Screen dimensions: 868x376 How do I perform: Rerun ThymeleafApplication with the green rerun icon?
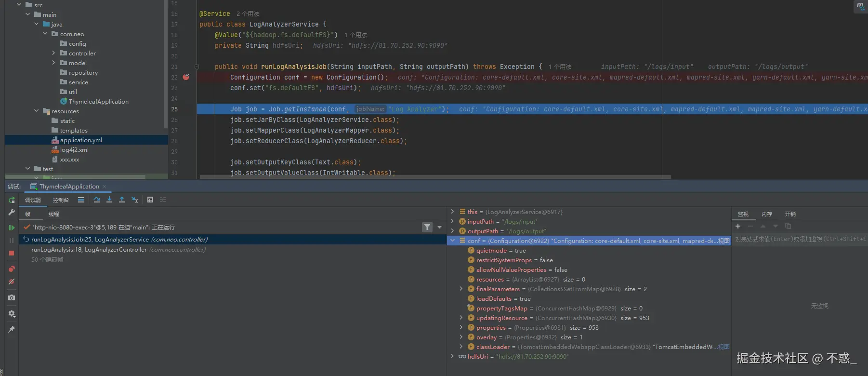pos(12,200)
